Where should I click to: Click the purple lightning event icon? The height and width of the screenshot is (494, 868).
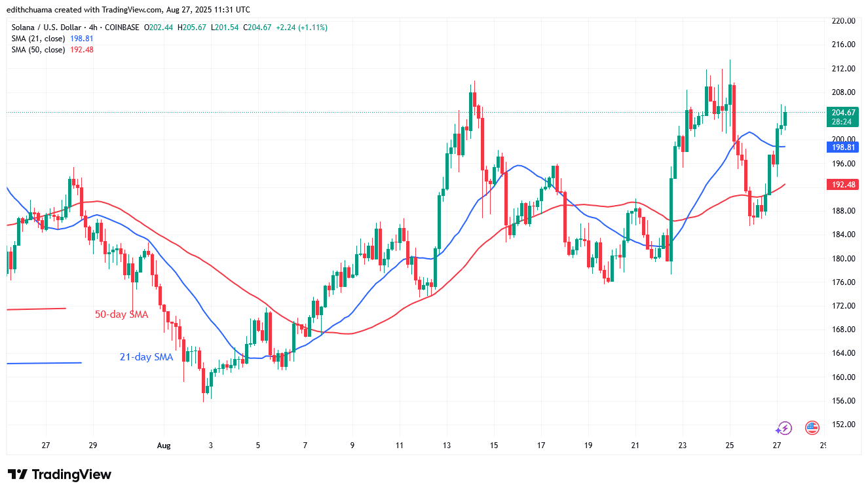point(783,428)
